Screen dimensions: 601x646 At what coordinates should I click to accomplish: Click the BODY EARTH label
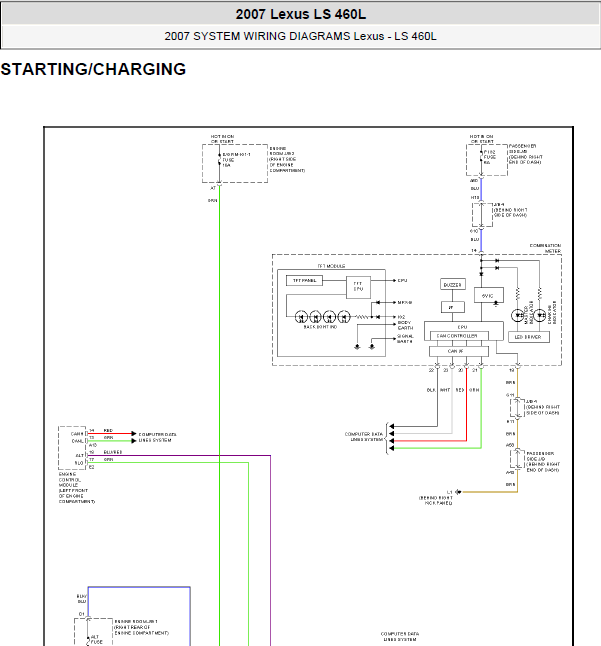pos(405,325)
